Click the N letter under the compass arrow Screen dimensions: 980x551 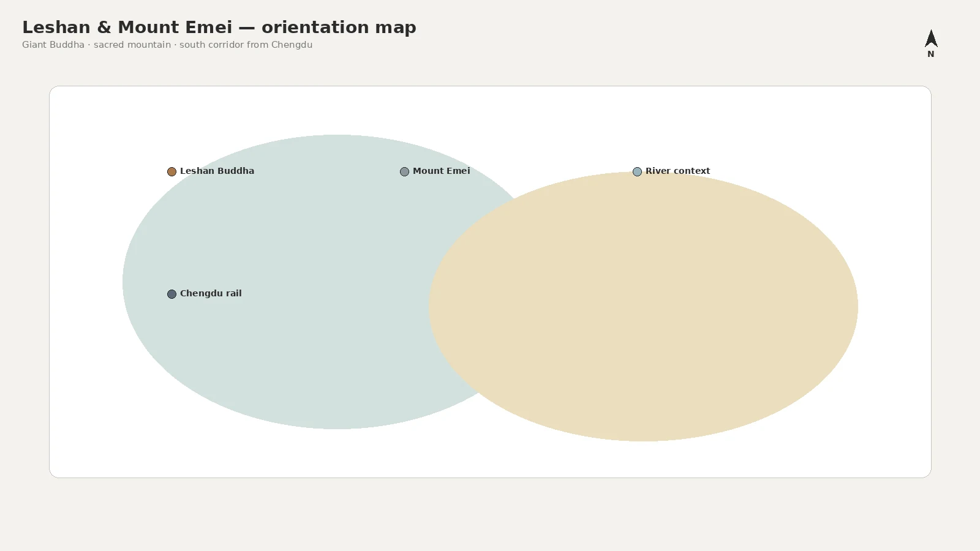(x=931, y=54)
